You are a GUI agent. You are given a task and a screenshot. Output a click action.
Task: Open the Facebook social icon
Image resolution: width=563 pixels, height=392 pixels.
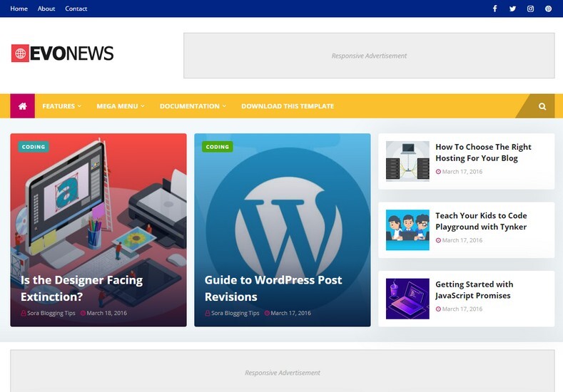coord(494,9)
